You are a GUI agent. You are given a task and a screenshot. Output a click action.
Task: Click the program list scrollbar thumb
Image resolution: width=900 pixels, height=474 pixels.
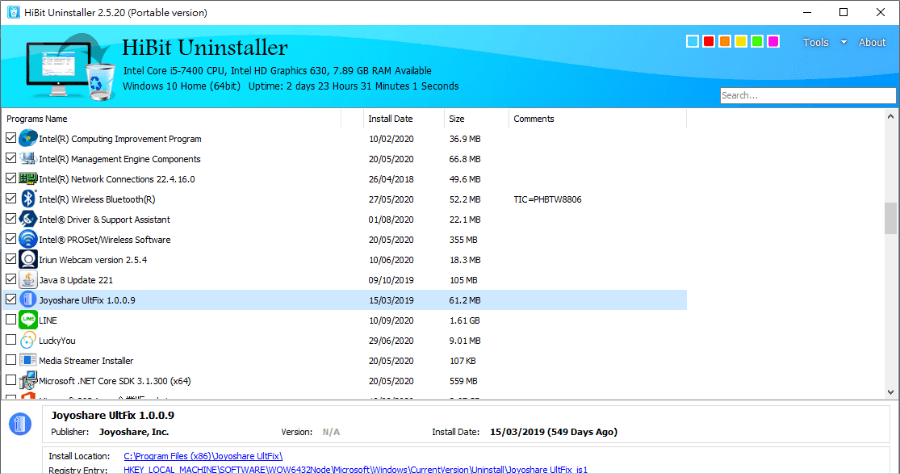[890, 218]
